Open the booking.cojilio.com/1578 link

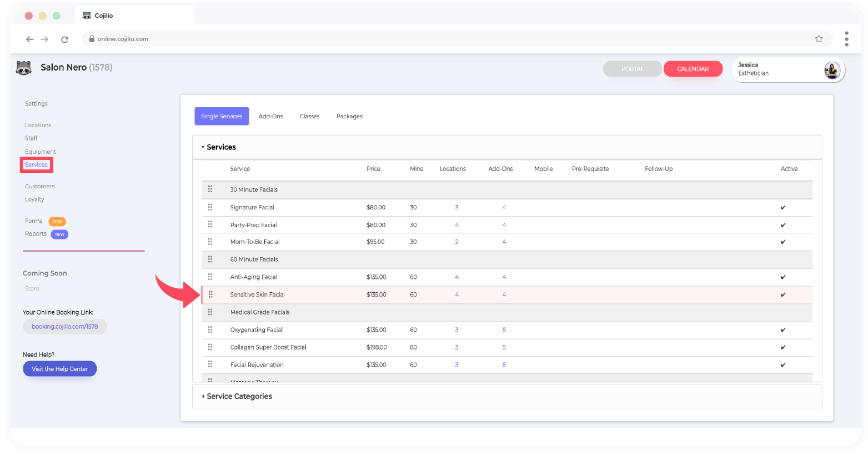(65, 327)
